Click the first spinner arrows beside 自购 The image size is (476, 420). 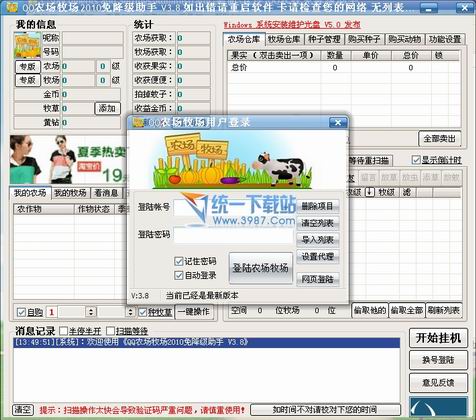click(x=91, y=312)
